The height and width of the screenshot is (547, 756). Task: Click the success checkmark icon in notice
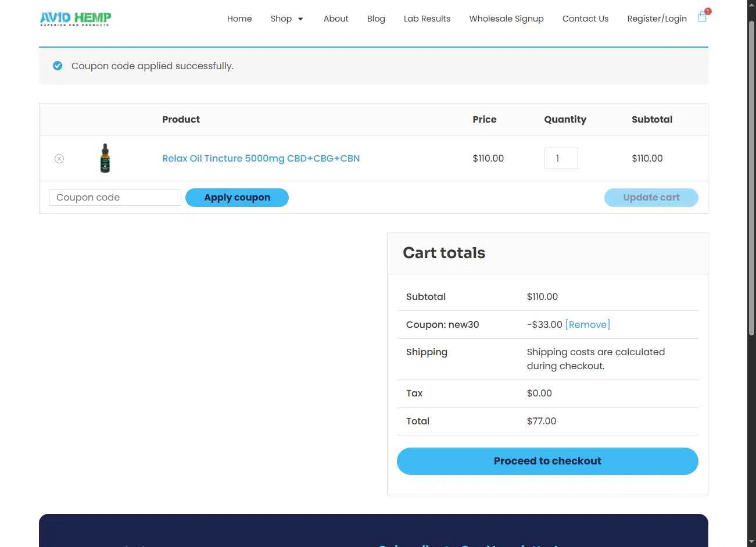coord(58,66)
